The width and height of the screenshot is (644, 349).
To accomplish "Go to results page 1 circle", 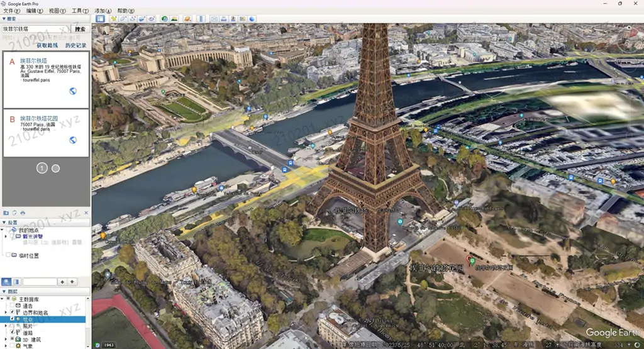I will point(42,169).
